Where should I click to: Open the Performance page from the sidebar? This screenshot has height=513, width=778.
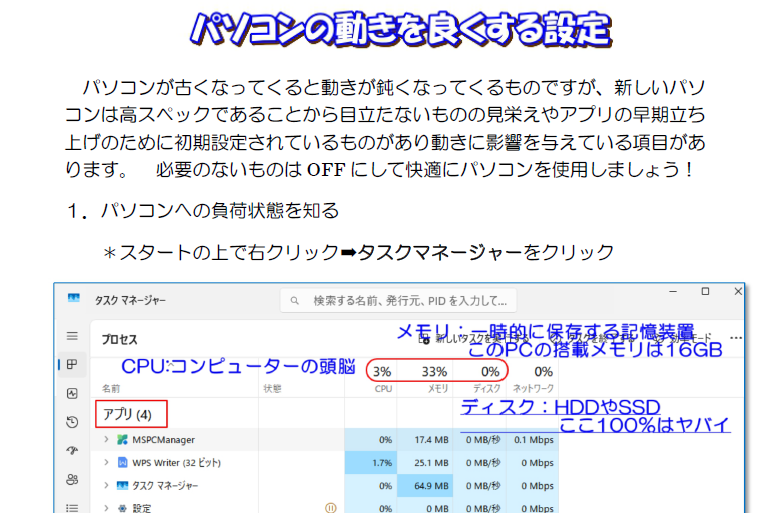72,394
